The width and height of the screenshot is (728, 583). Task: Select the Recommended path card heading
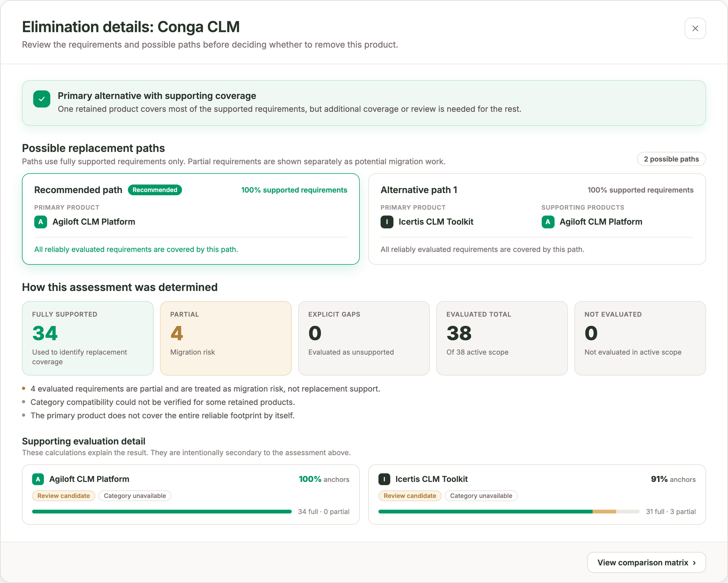(78, 190)
